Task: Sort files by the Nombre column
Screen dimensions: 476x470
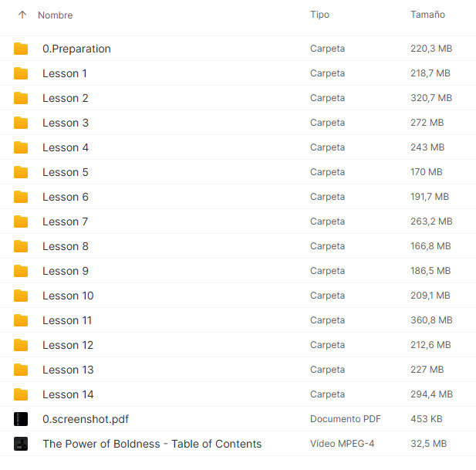Action: tap(55, 15)
